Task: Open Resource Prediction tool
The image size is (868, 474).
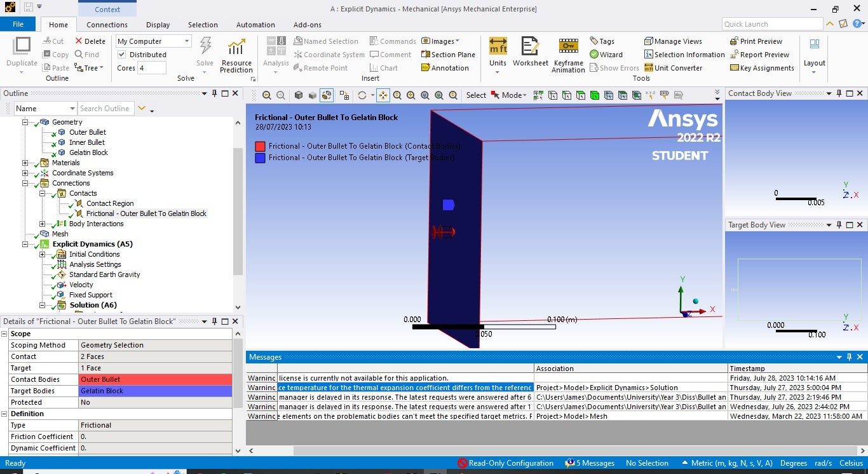Action: point(236,55)
